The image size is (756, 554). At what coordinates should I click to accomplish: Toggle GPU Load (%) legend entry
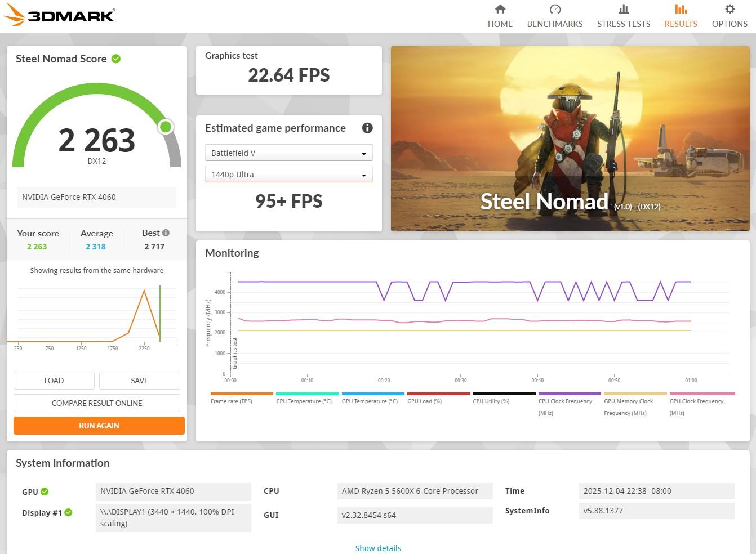(439, 398)
